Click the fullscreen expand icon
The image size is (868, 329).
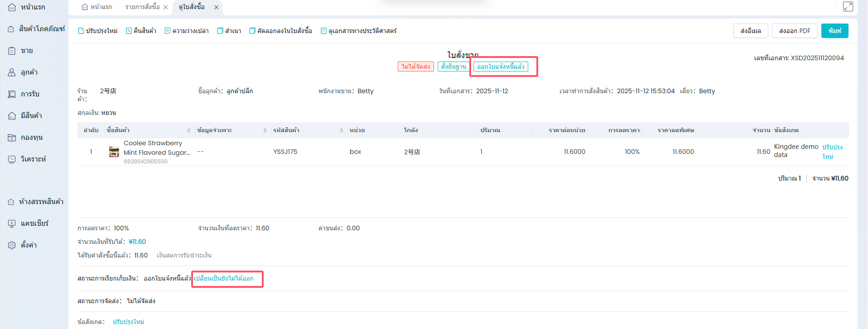pyautogui.click(x=848, y=6)
